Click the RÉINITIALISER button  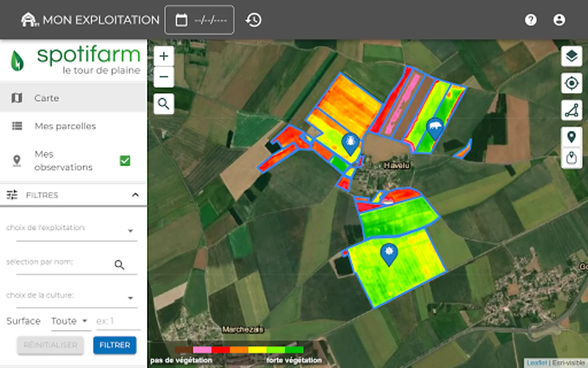pos(51,345)
